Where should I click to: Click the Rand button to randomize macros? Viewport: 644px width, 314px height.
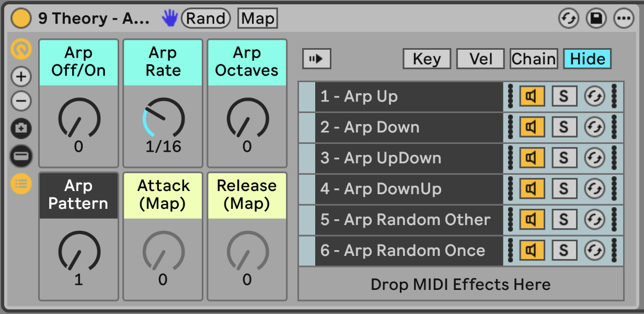205,19
